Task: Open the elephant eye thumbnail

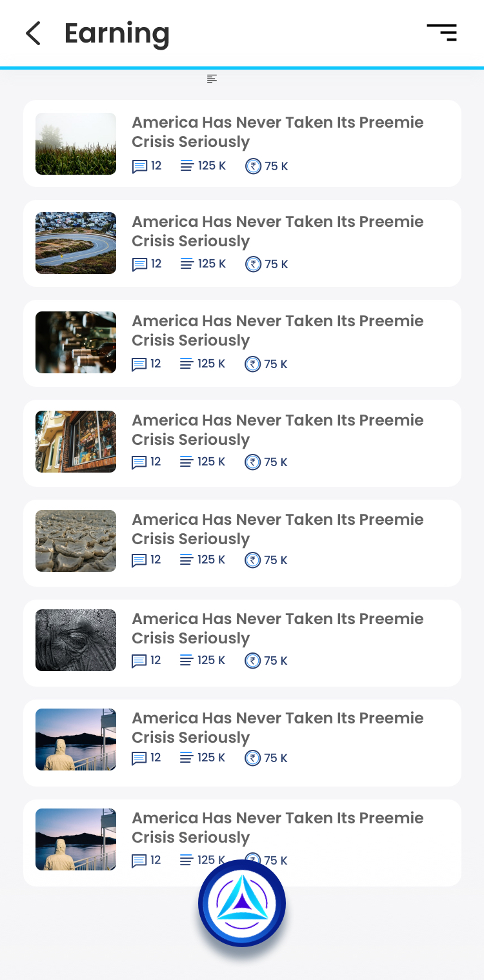Action: pos(76,640)
